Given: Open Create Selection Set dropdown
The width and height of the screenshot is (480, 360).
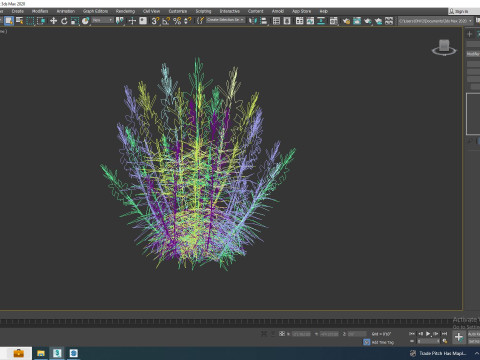Looking at the screenshot, I should tap(225, 20).
